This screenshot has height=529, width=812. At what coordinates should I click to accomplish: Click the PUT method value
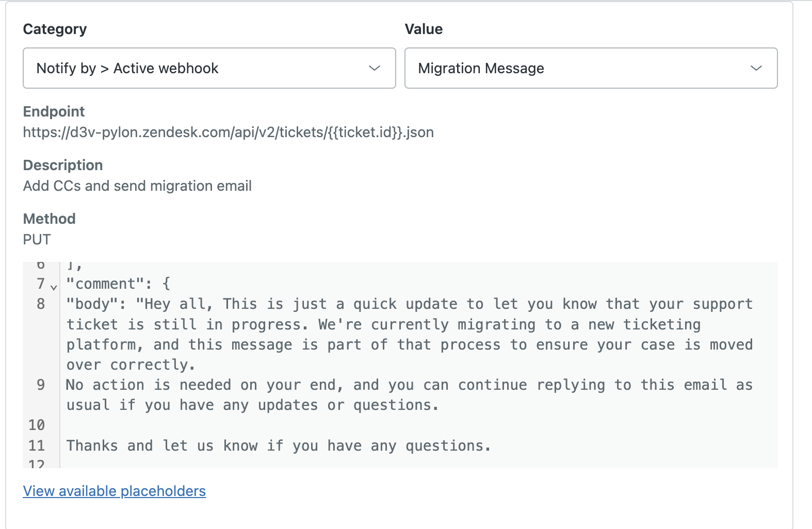[37, 240]
